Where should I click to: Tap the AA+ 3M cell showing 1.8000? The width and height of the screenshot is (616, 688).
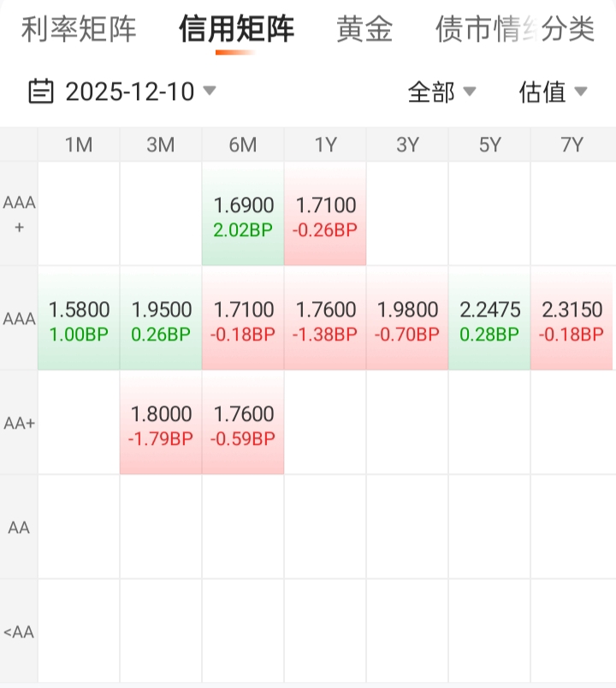coord(161,424)
